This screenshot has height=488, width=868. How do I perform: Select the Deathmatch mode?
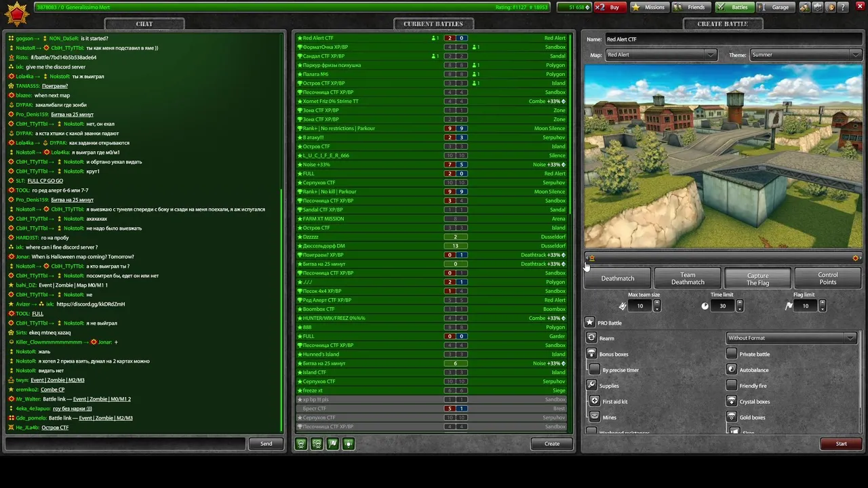[x=618, y=279]
